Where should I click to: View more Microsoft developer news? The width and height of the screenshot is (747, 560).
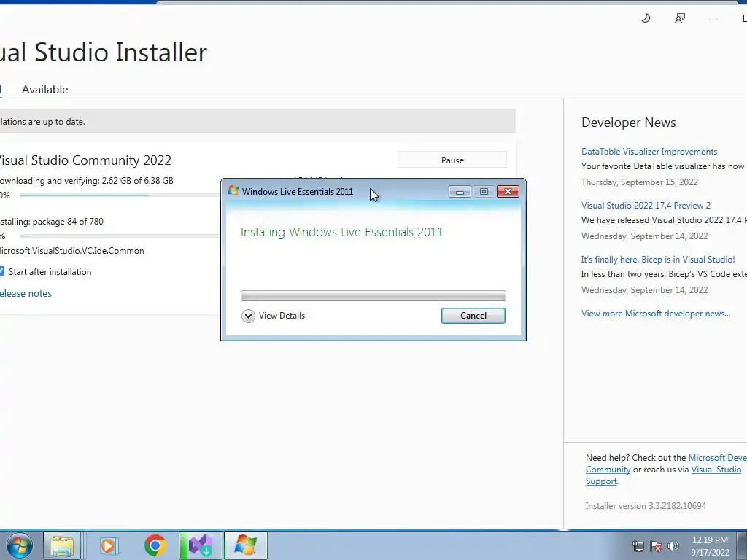point(656,314)
